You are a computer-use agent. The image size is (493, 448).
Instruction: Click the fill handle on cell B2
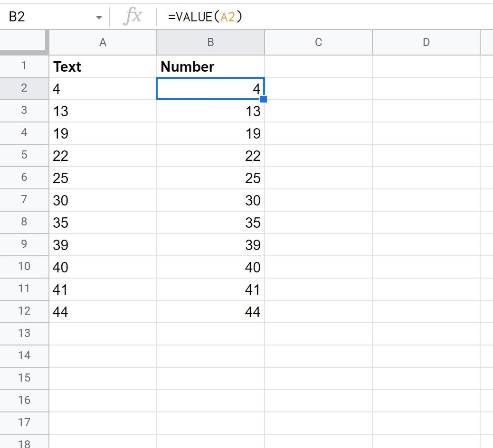click(264, 99)
